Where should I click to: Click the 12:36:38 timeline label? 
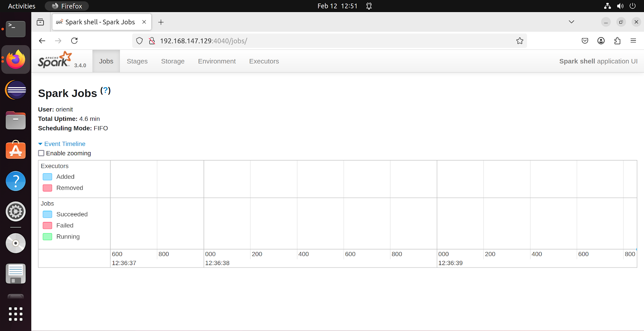[x=217, y=263]
